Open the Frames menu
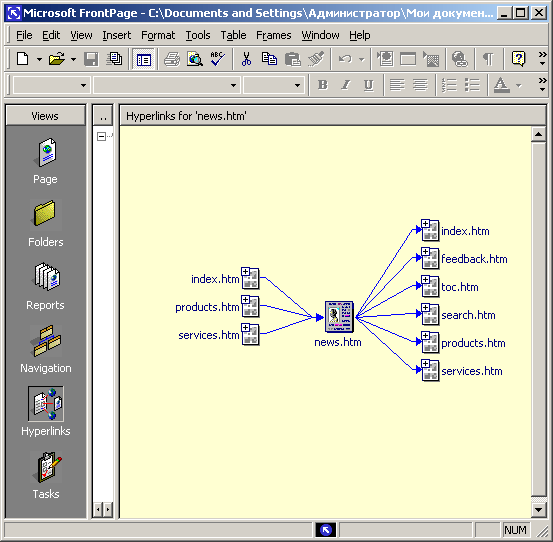The image size is (553, 542). (x=274, y=35)
